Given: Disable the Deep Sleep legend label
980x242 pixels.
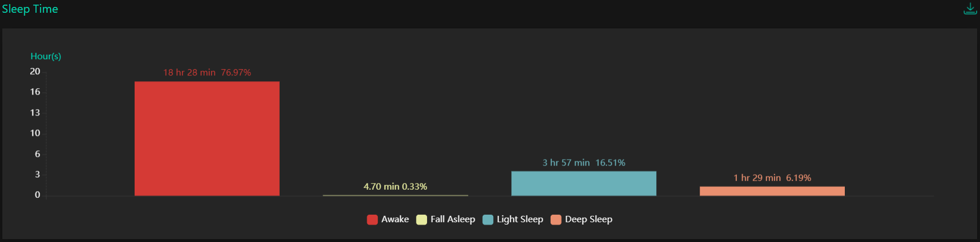Looking at the screenshot, I should click(x=588, y=219).
